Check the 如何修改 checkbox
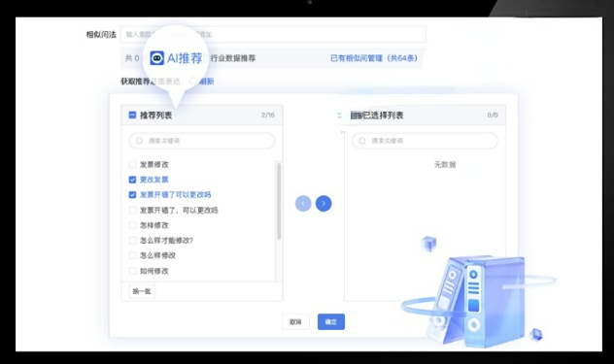The width and height of the screenshot is (614, 364). tap(132, 271)
